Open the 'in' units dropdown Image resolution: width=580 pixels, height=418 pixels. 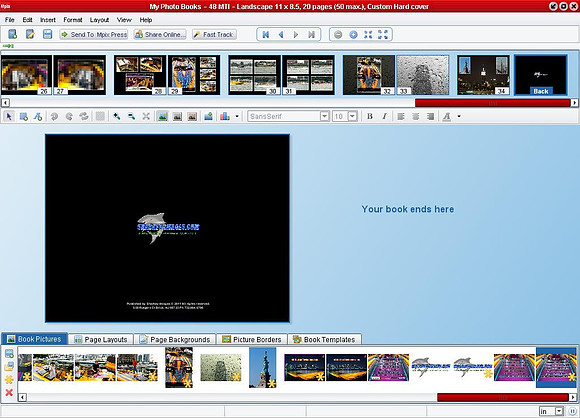[559, 411]
